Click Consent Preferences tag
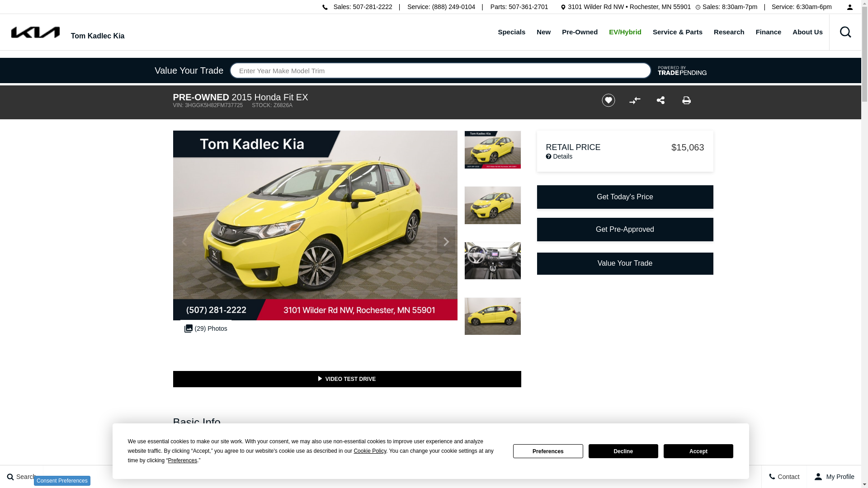The image size is (868, 488). [62, 481]
